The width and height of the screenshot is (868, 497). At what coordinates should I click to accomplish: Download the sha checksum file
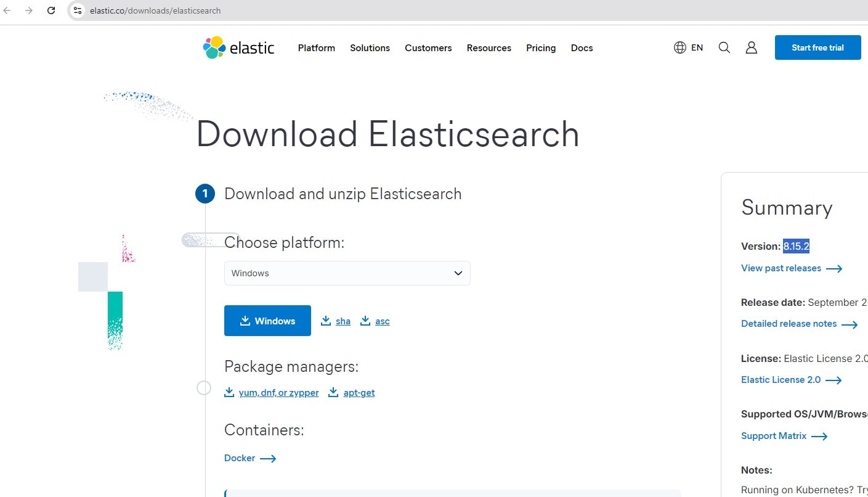click(x=343, y=321)
